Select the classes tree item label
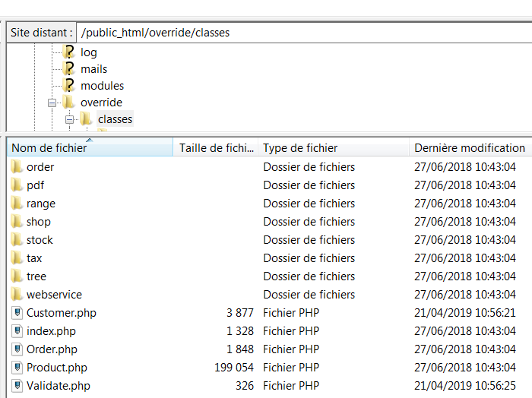The image size is (532, 398). [115, 119]
